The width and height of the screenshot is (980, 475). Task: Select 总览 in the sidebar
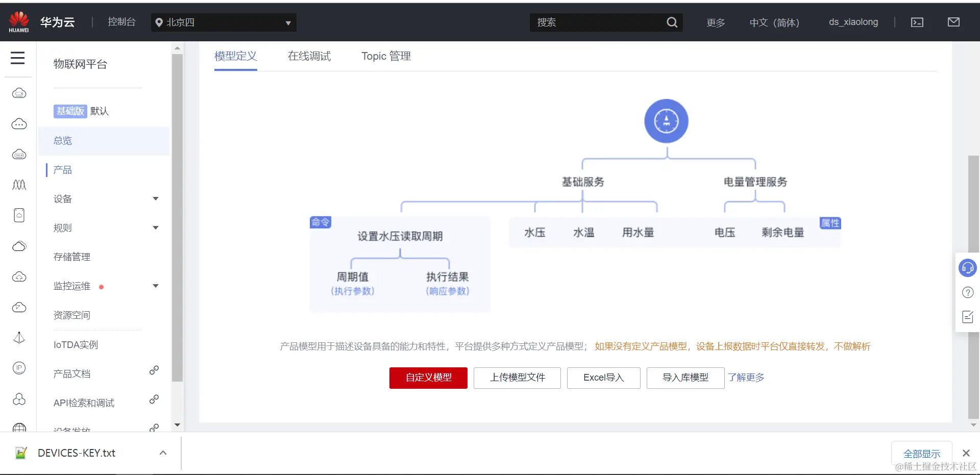click(x=104, y=141)
